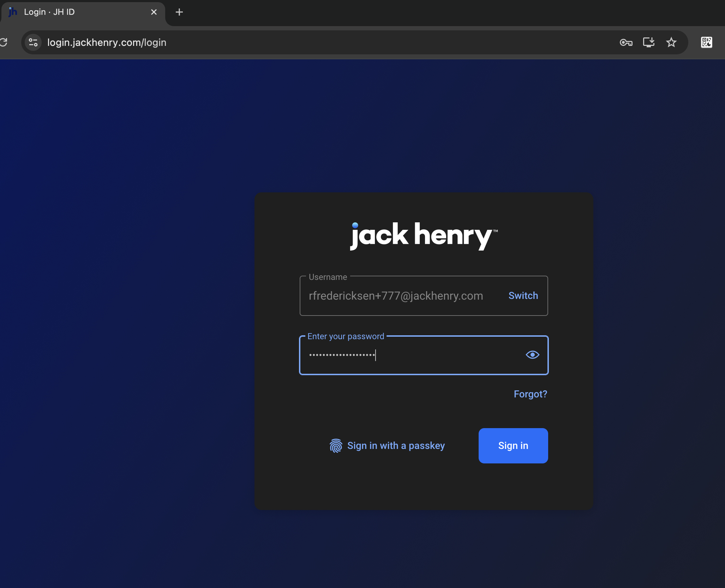This screenshot has height=588, width=725.
Task: Click the jack henry logo on the form
Action: (x=423, y=236)
